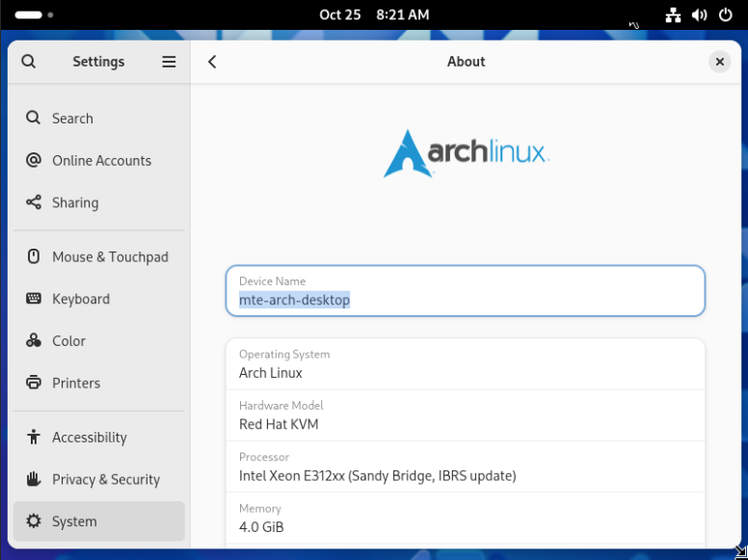
Task: Open Activities via the top-left workspace pill
Action: [x=29, y=14]
